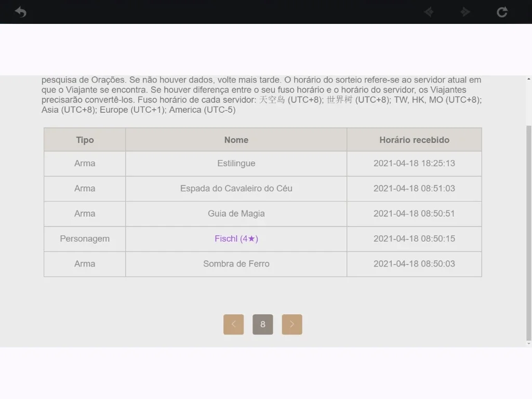This screenshot has height=399, width=532.
Task: Click timestamp 2021-04-18 08:50:03
Action: (414, 263)
